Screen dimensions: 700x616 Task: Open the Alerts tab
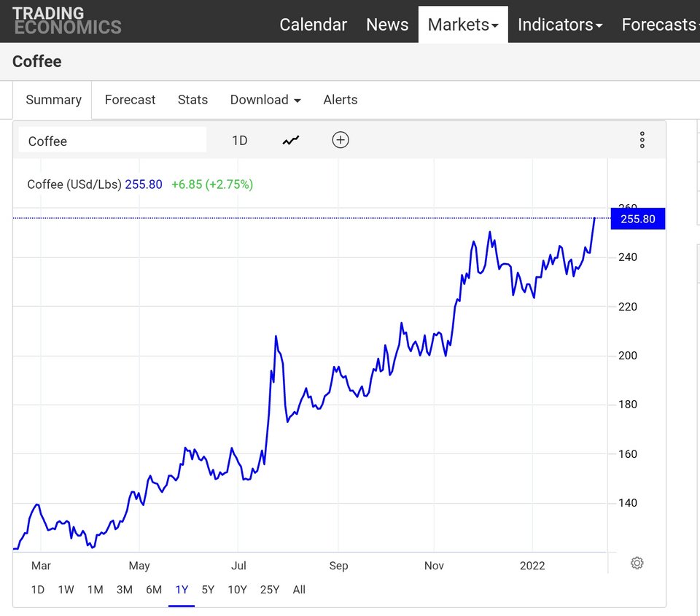(341, 100)
